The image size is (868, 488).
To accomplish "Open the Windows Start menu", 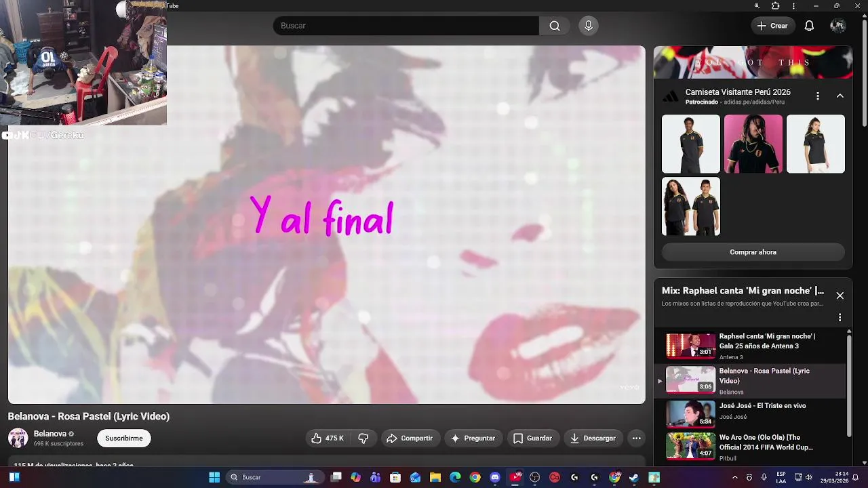I will [x=214, y=477].
